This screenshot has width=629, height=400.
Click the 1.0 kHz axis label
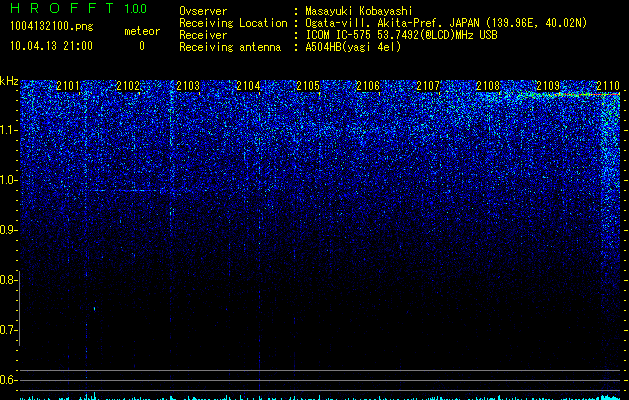pyautogui.click(x=8, y=180)
